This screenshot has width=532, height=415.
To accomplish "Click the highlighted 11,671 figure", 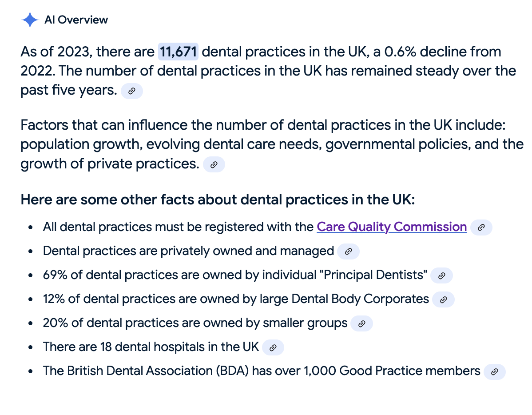I will (x=178, y=52).
